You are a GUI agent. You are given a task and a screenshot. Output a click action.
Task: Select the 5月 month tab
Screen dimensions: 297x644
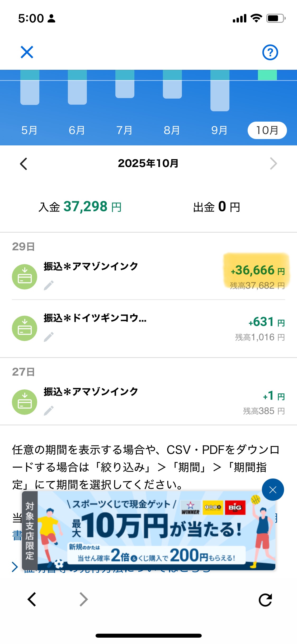29,130
